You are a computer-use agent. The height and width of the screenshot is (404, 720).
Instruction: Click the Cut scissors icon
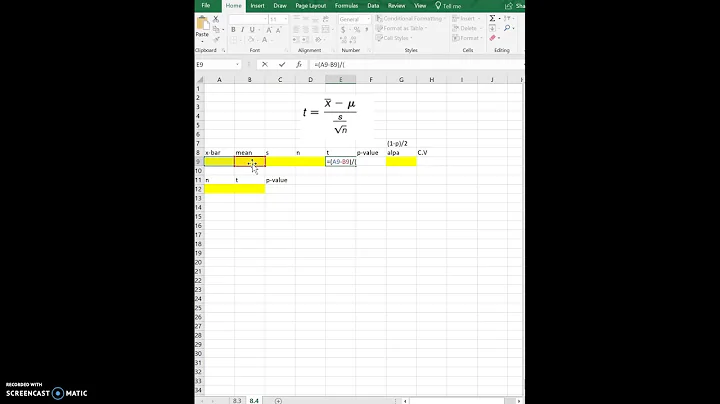(x=216, y=19)
